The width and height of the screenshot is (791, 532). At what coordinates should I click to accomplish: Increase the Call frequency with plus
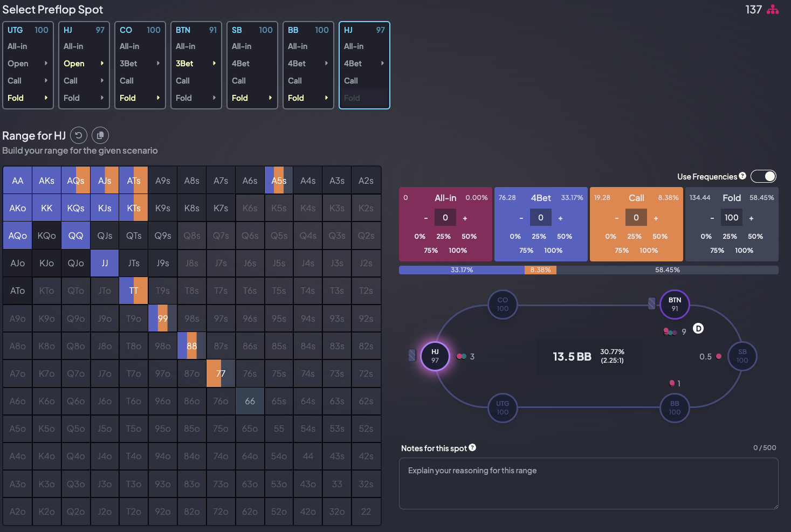tap(656, 218)
